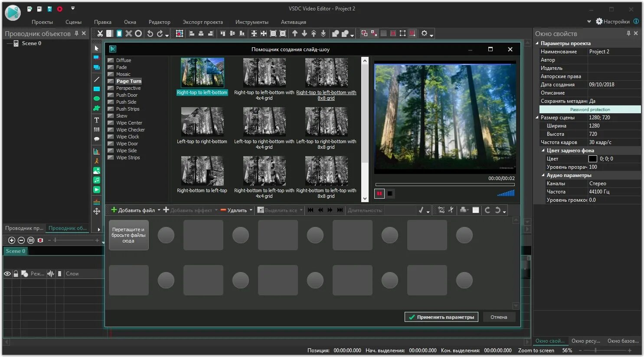Click the black background color swatch
This screenshot has height=357, width=644.
pos(592,159)
